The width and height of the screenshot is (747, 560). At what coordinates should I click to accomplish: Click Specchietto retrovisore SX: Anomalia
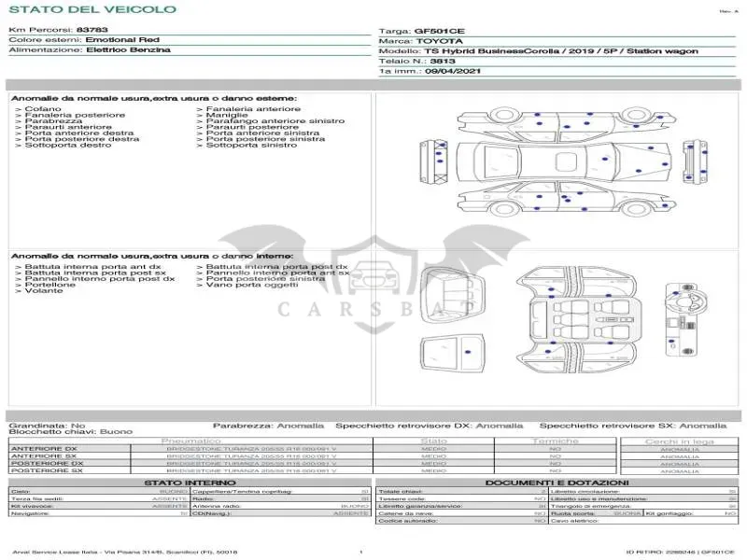pyautogui.click(x=633, y=426)
